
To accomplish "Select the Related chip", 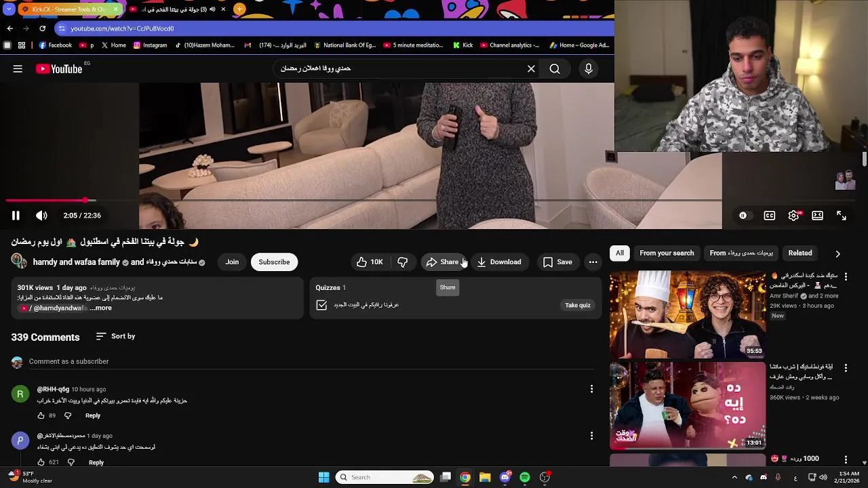I will point(800,253).
